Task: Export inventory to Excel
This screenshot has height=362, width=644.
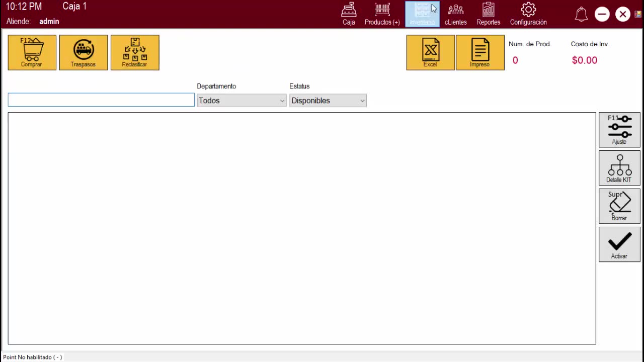Action: 431,52
